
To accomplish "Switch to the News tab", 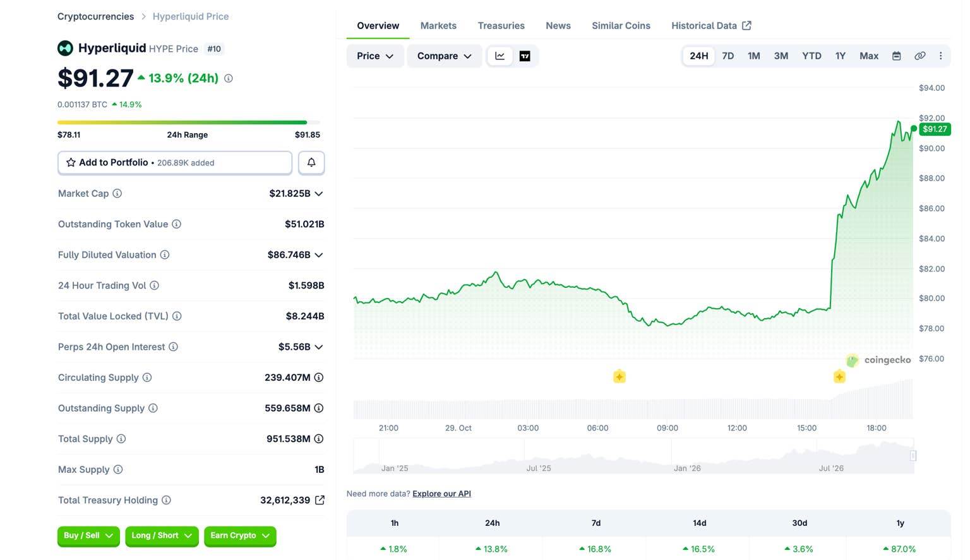I will 558,26.
